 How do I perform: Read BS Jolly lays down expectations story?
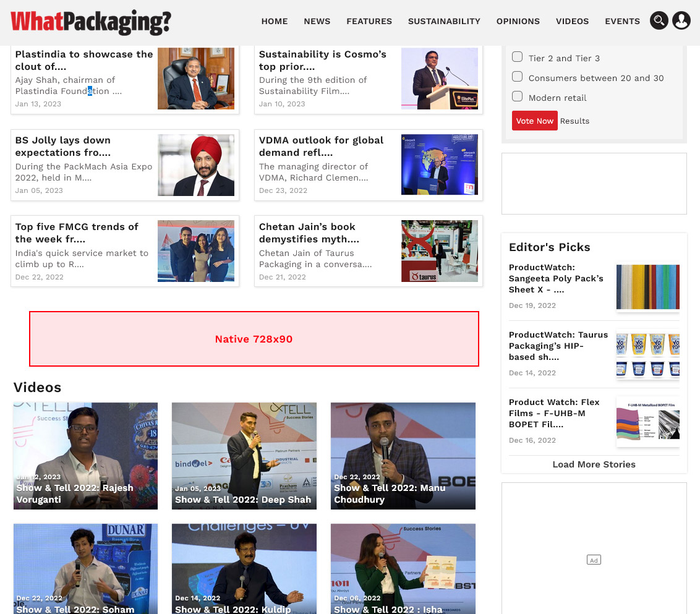click(63, 147)
